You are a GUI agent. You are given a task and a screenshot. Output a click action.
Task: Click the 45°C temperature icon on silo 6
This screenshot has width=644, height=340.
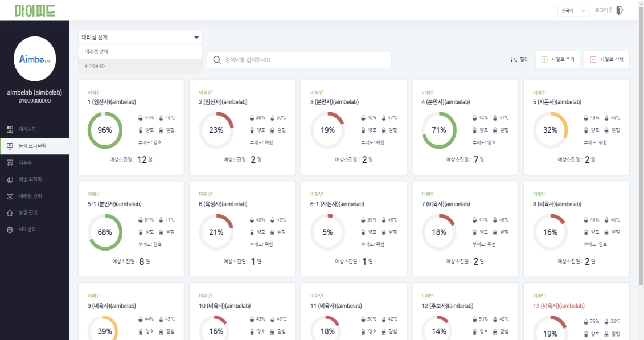272,220
